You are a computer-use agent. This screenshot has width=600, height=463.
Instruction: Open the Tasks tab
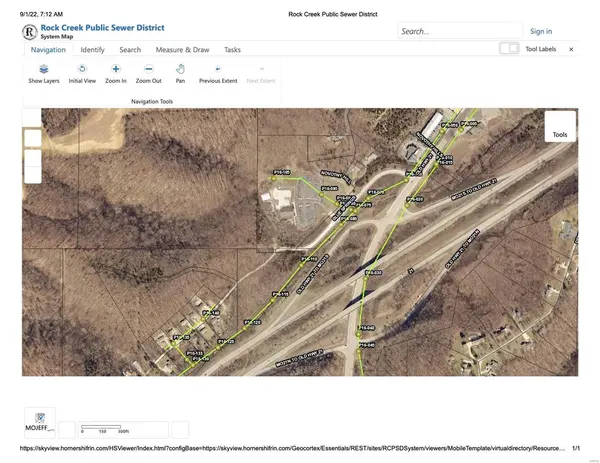(232, 50)
